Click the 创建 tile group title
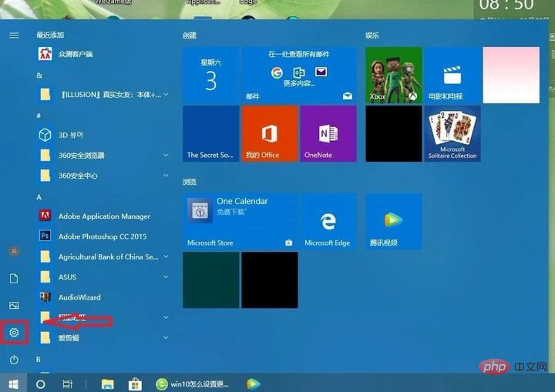Screen dimensions: 555x392 190,35
